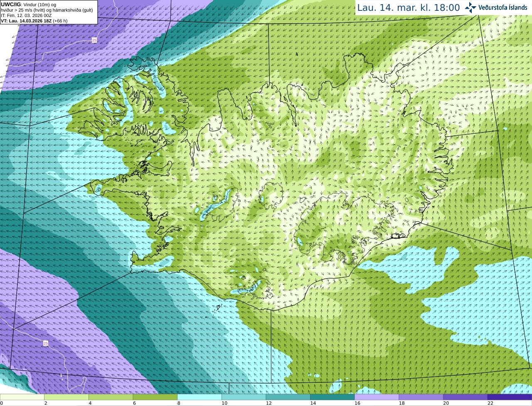This screenshot has width=532, height=406.
Task: Pick the 6–8 m/s green swatch
Action: (155, 397)
